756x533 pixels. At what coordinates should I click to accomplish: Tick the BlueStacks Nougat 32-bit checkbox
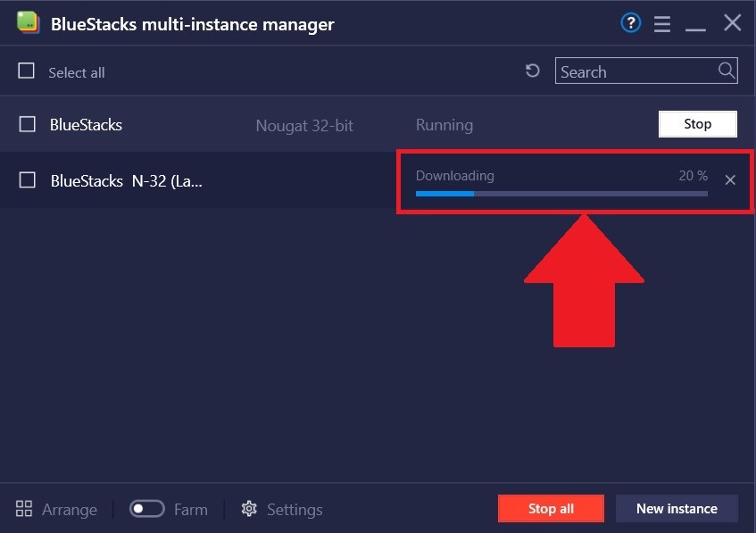point(27,124)
